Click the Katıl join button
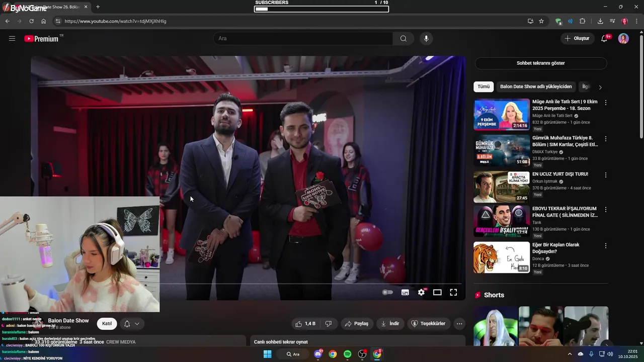 pyautogui.click(x=107, y=324)
